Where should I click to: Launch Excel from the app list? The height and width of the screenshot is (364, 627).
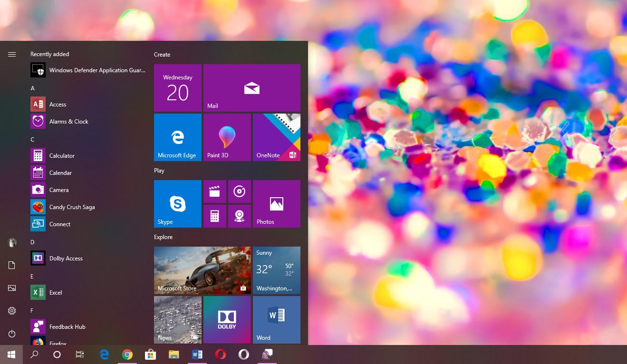(88, 293)
